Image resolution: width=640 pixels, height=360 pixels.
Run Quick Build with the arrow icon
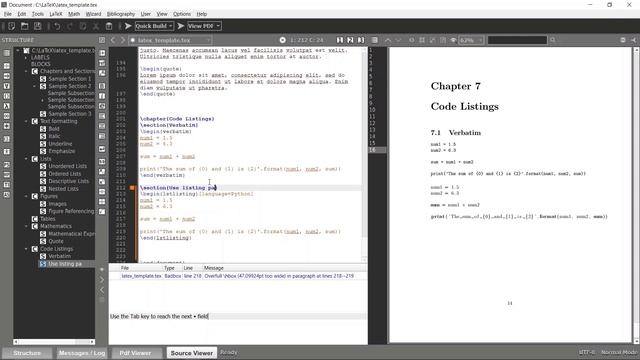128,26
